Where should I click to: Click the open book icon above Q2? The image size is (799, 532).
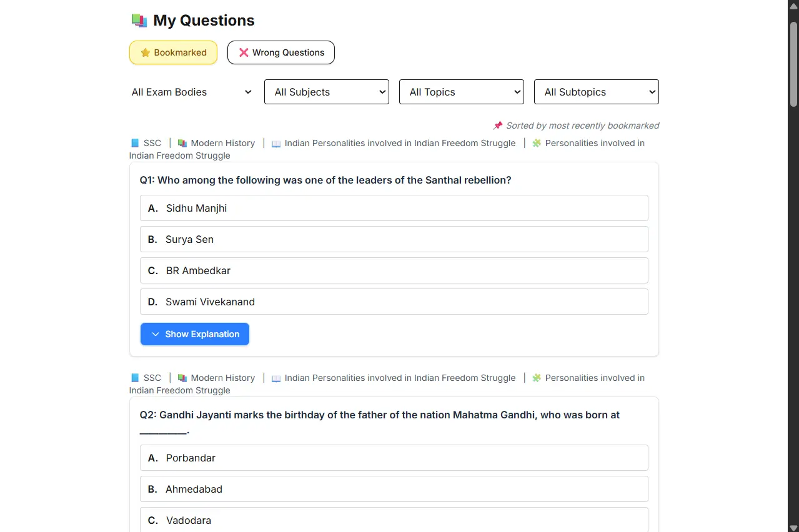[x=276, y=378]
